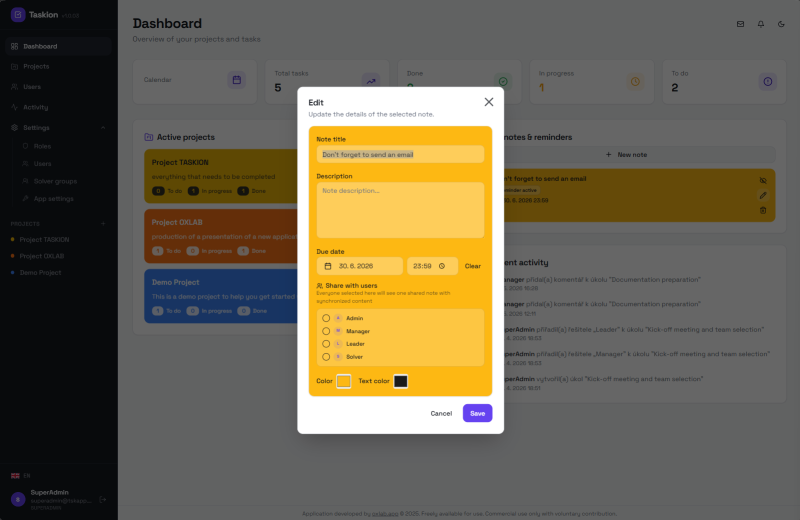Open the Project OXLAB card
The height and width of the screenshot is (520, 800).
[x=221, y=236]
